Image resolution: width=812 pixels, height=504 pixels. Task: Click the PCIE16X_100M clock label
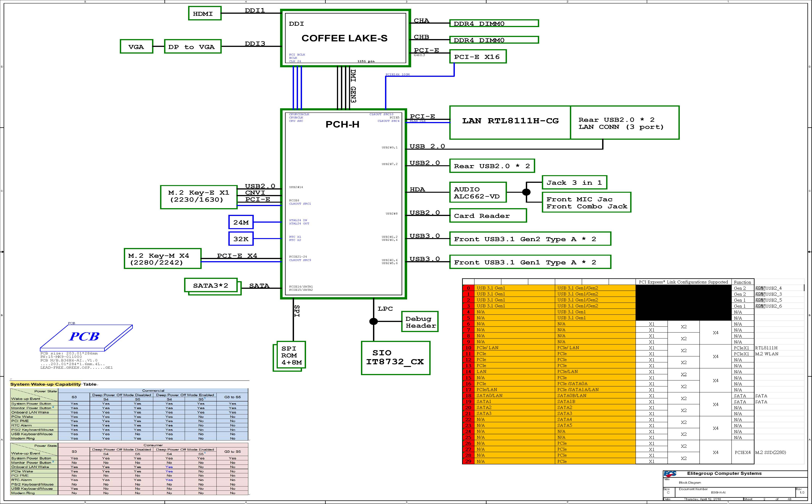click(397, 74)
